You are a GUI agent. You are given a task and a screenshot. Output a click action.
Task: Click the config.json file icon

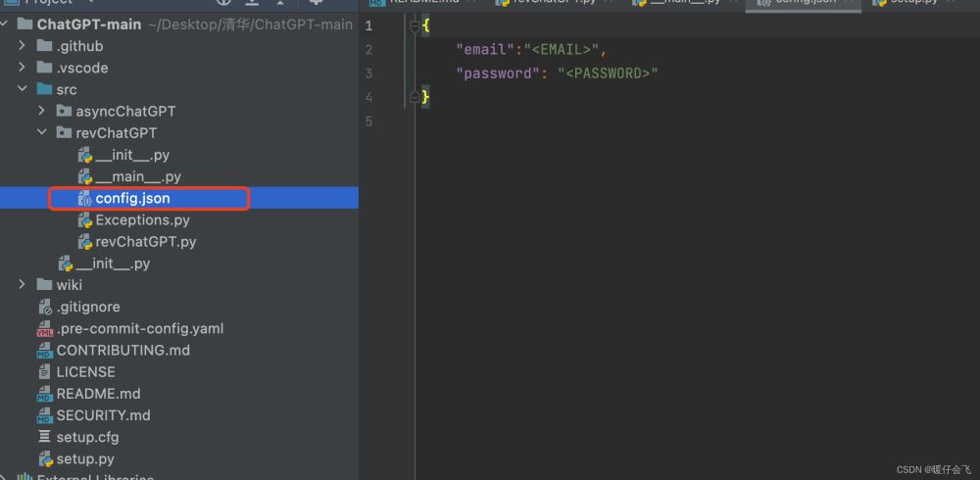(x=85, y=199)
